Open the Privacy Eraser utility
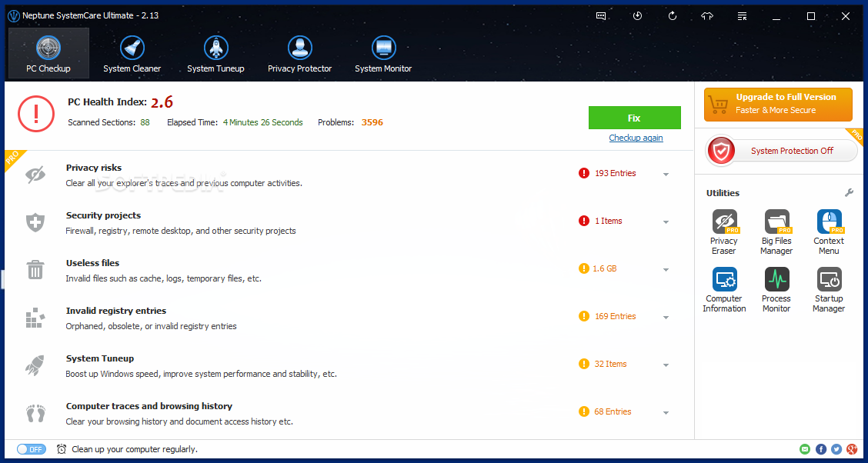Viewport: 868px width, 463px height. coord(724,231)
